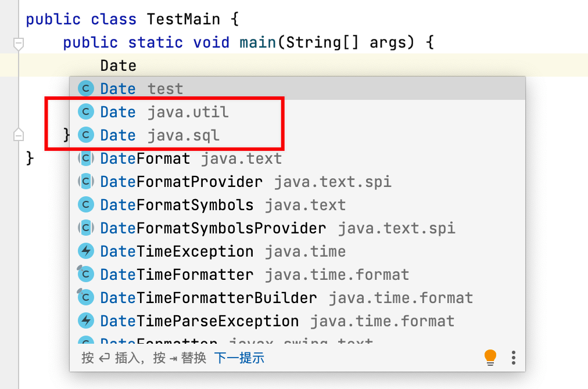The width and height of the screenshot is (588, 389).
Task: Click the abstract class icon beside DateFormat
Action: (86, 159)
